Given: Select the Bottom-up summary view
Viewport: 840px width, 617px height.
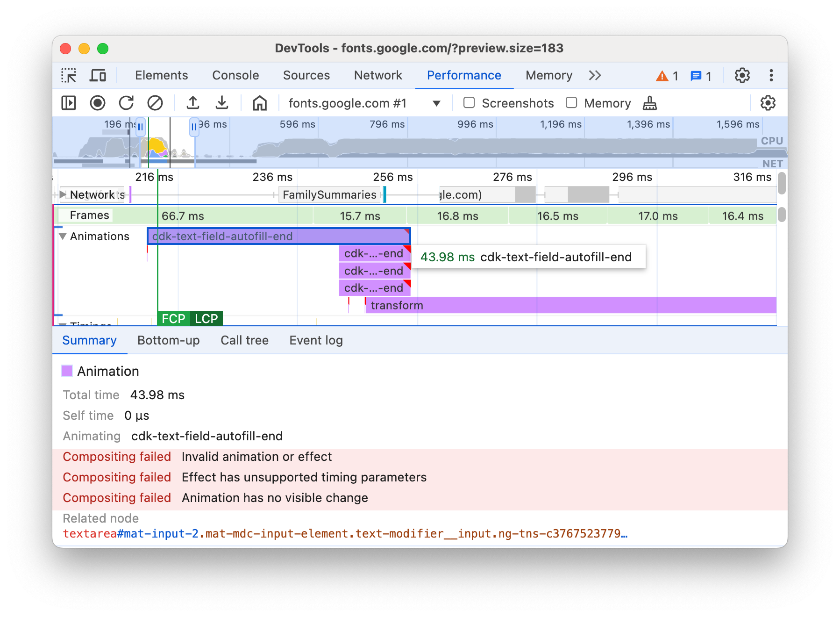Looking at the screenshot, I should pos(169,340).
